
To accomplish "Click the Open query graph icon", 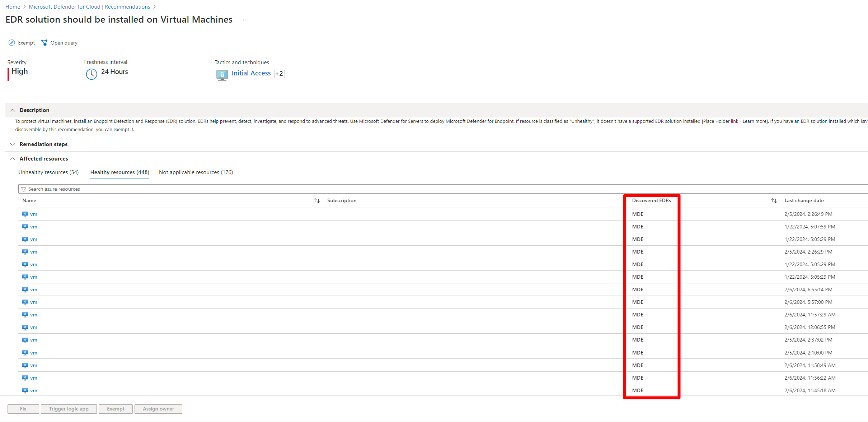I will [x=44, y=43].
